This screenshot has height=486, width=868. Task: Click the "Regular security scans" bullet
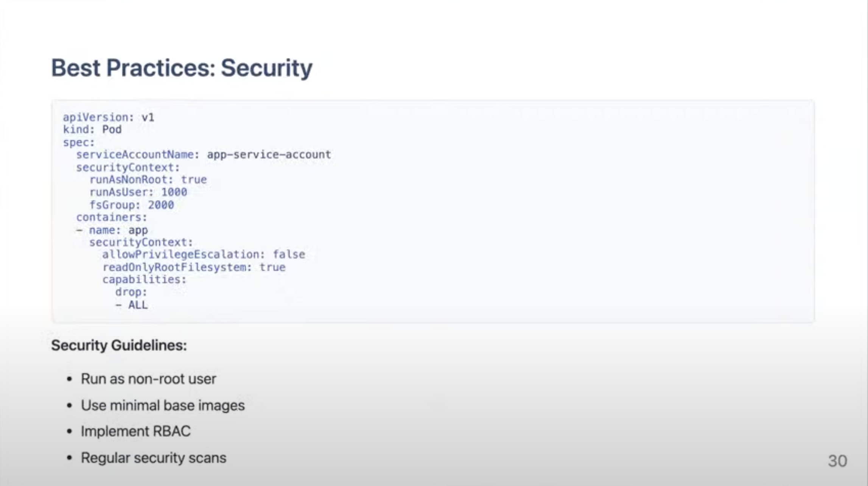tap(153, 458)
